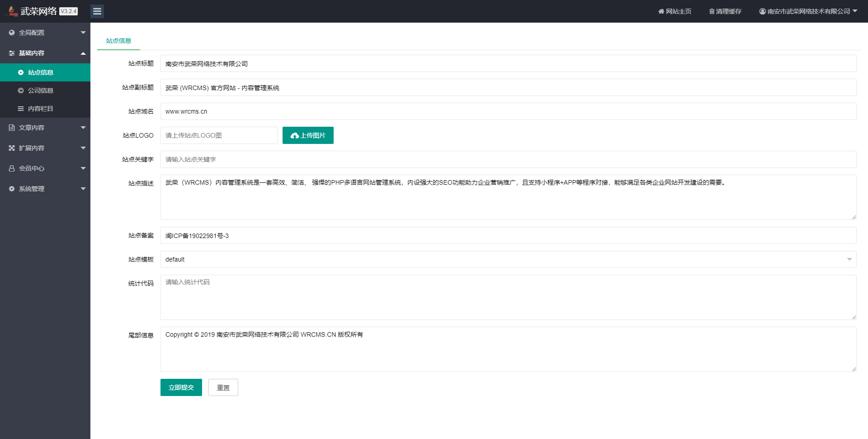Expand the 扩展内容 arrow
Image resolution: width=868 pixels, height=439 pixels.
tap(83, 148)
